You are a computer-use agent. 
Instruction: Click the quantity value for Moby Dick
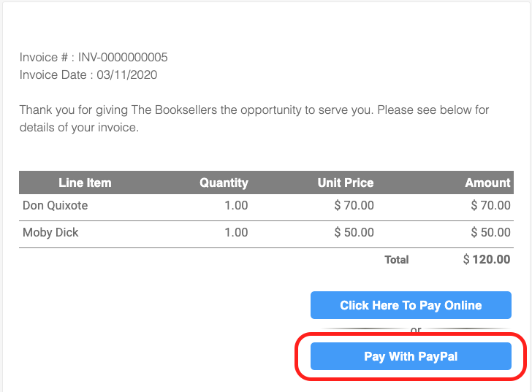pos(236,233)
